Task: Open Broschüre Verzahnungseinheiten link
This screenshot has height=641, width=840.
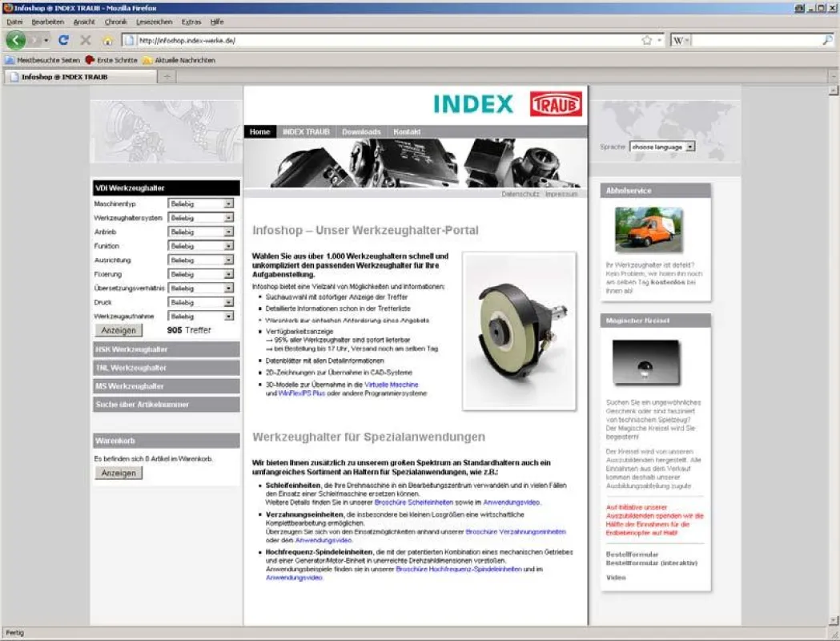Action: (516, 532)
